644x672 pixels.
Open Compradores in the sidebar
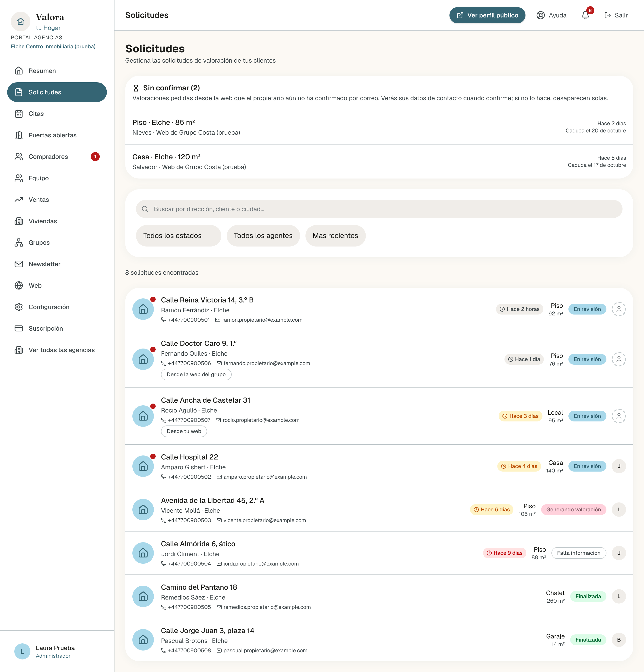point(57,157)
